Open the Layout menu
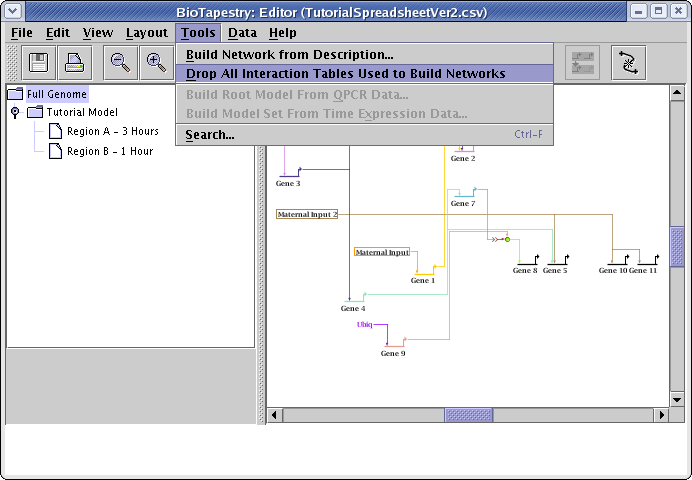Image resolution: width=692 pixels, height=480 pixels. click(147, 33)
